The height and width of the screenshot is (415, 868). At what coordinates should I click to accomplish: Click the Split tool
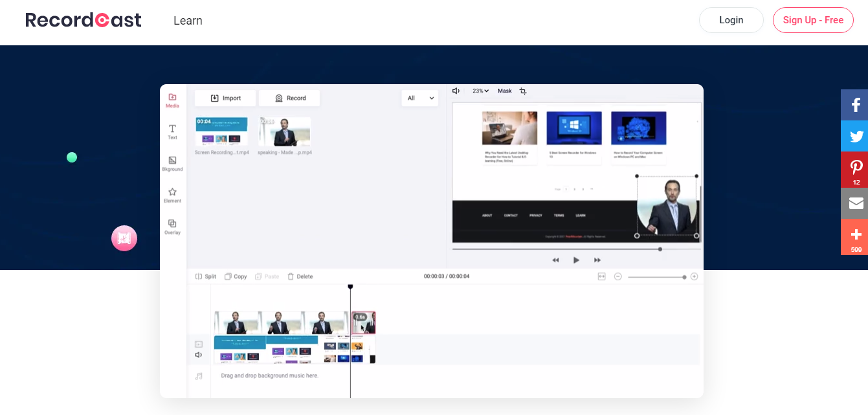click(206, 276)
